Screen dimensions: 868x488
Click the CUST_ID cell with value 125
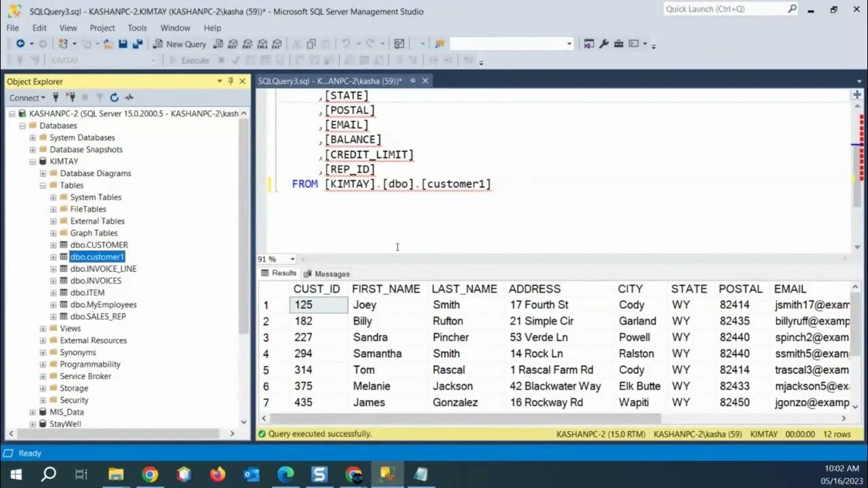pyautogui.click(x=319, y=305)
